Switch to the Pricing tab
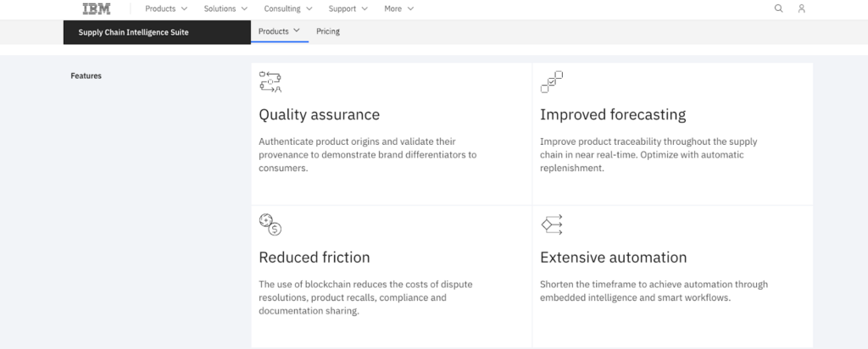The width and height of the screenshot is (868, 349). [x=328, y=31]
